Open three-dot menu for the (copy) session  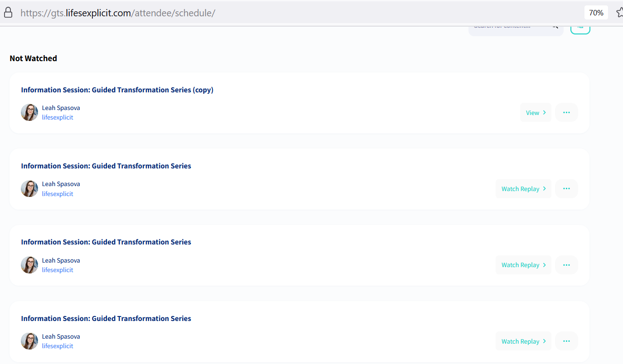[566, 112]
